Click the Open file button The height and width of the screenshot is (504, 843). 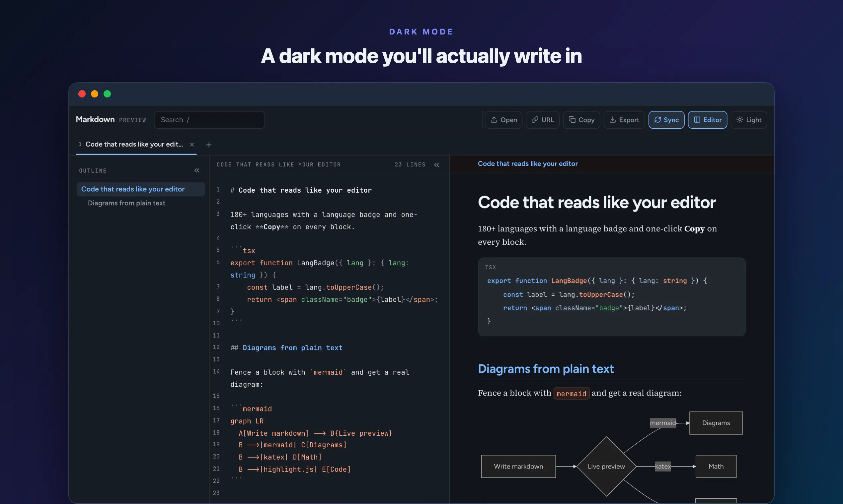[503, 120]
